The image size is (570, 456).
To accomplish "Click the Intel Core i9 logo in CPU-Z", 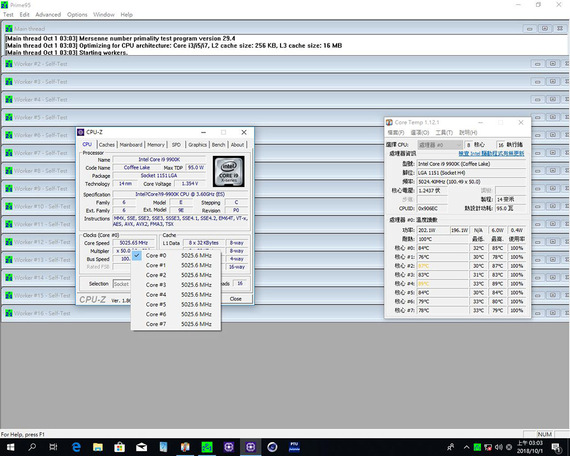I will point(229,171).
